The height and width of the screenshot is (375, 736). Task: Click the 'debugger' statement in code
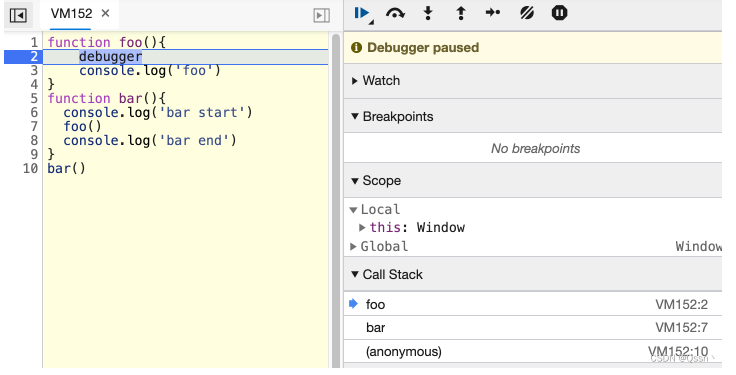pos(110,56)
